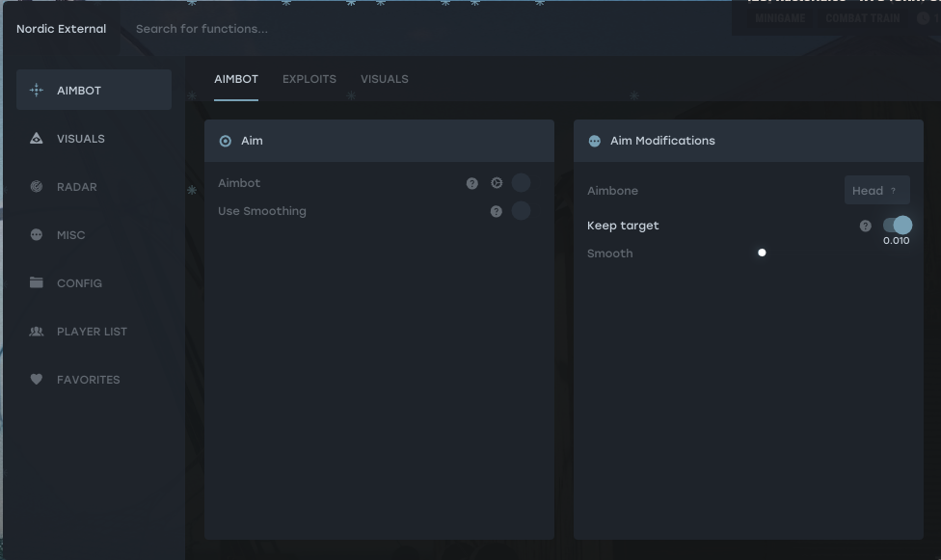Click the Smooth label text

point(609,253)
